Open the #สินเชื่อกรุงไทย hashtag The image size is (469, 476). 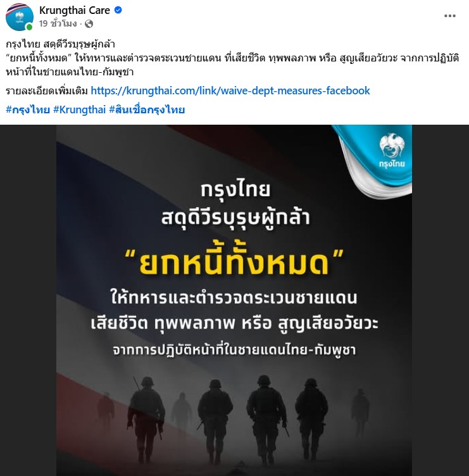click(x=147, y=110)
